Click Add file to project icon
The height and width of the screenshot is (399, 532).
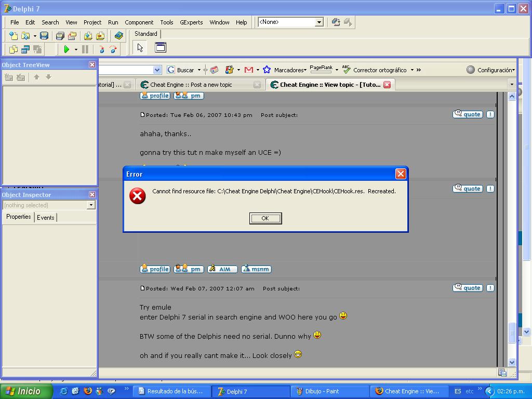point(88,36)
